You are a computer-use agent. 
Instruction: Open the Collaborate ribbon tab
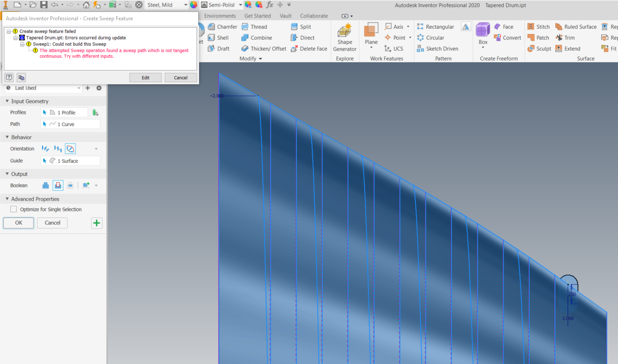pos(313,15)
